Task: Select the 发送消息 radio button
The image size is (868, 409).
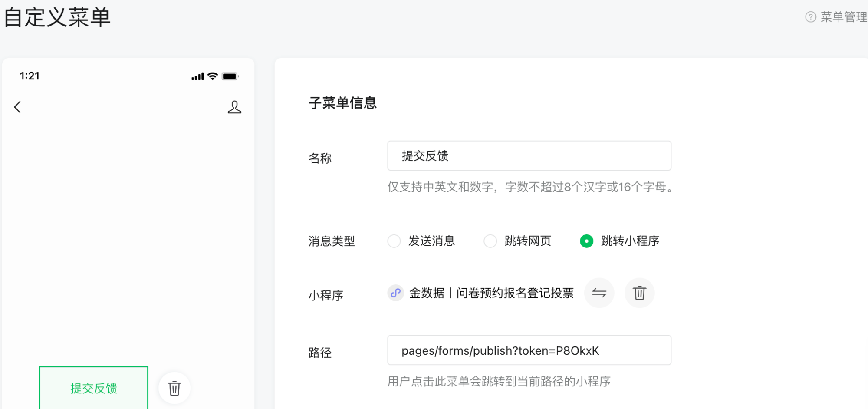Action: coord(394,241)
